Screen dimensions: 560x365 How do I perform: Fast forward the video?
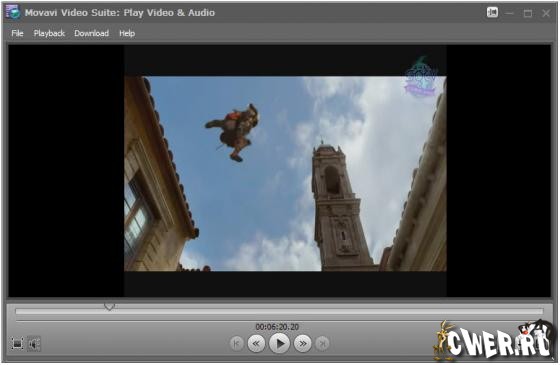coord(302,344)
